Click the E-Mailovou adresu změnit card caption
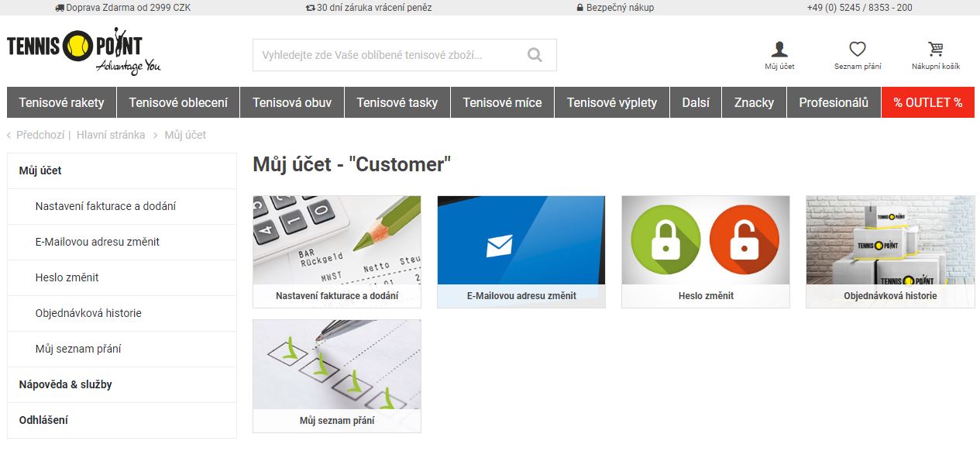The height and width of the screenshot is (458, 980). (521, 296)
